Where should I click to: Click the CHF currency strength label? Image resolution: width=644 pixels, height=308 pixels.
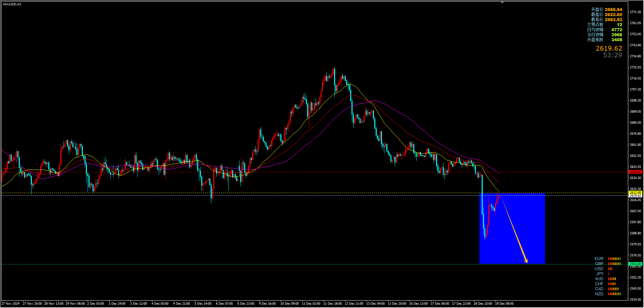[599, 284]
